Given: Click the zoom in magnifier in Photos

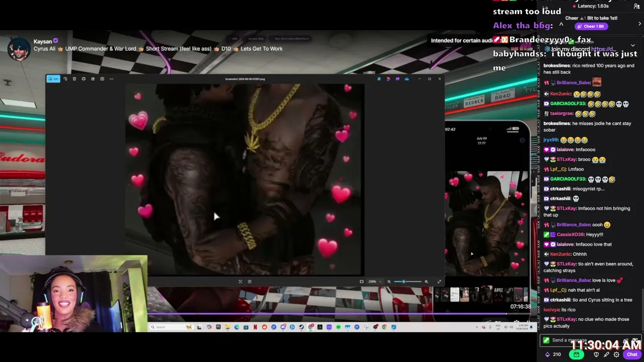Looking at the screenshot, I should [x=426, y=282].
